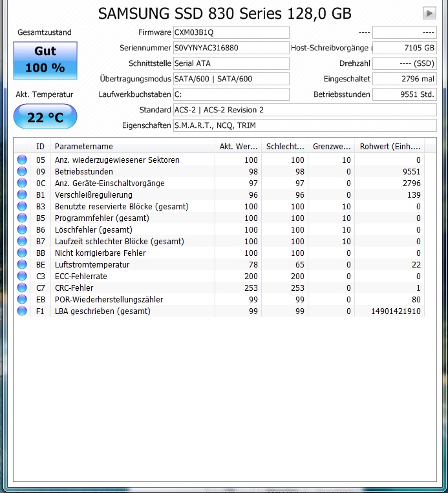448x493 pixels.
Task: Select row Benutzte reservierte Blöcke (gesamt)
Action: (x=219, y=206)
